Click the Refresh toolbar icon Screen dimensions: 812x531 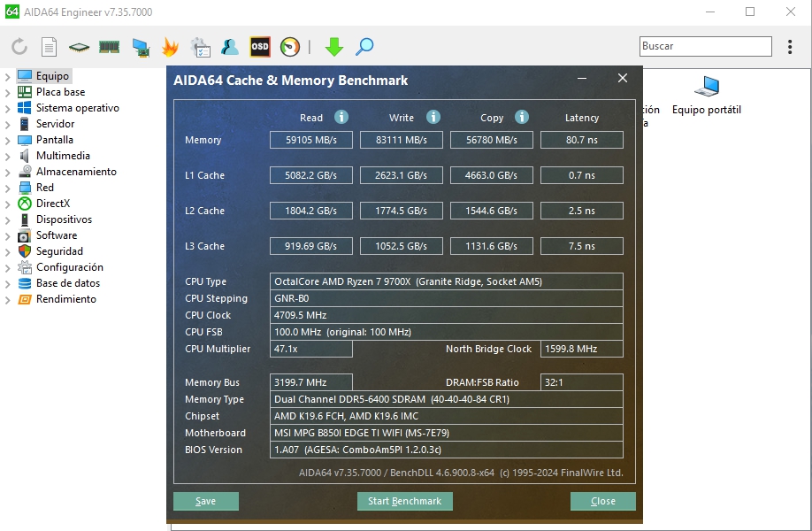click(x=19, y=47)
